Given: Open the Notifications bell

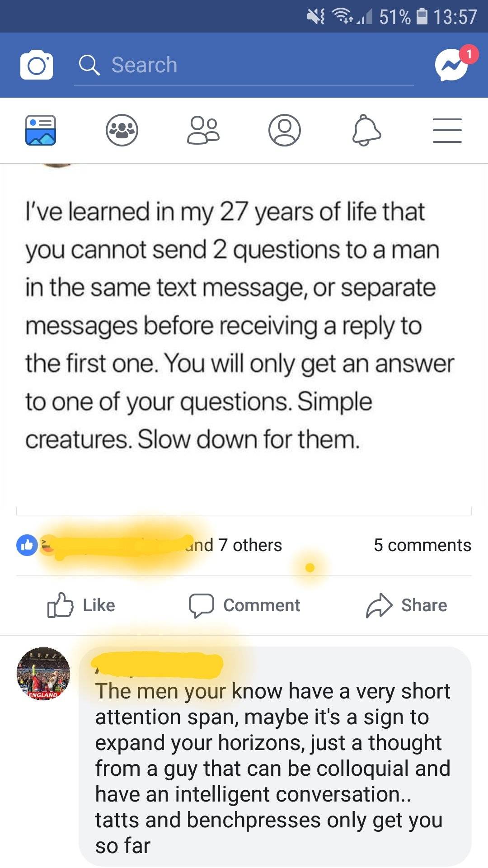Looking at the screenshot, I should click(366, 130).
